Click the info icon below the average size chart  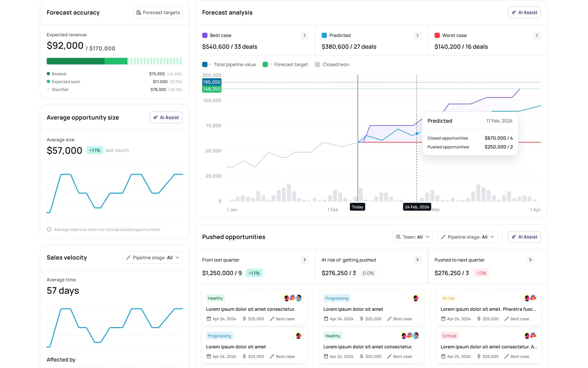click(49, 229)
